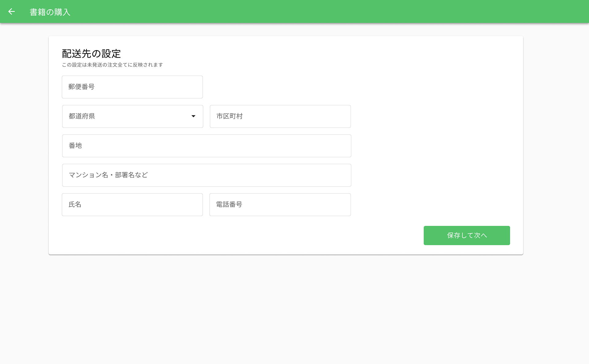Click the 都道府県 label text
The width and height of the screenshot is (589, 364).
[82, 116]
